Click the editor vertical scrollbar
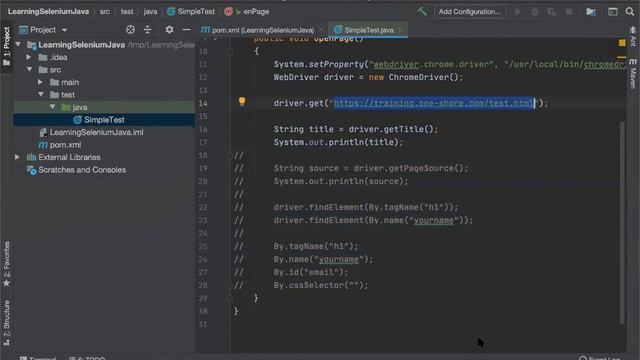 622,222
